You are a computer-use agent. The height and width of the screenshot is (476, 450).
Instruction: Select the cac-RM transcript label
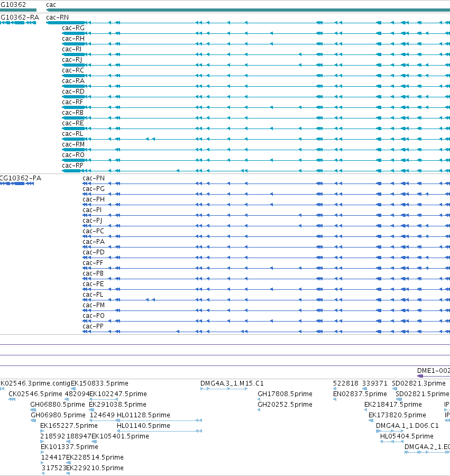pos(73,144)
